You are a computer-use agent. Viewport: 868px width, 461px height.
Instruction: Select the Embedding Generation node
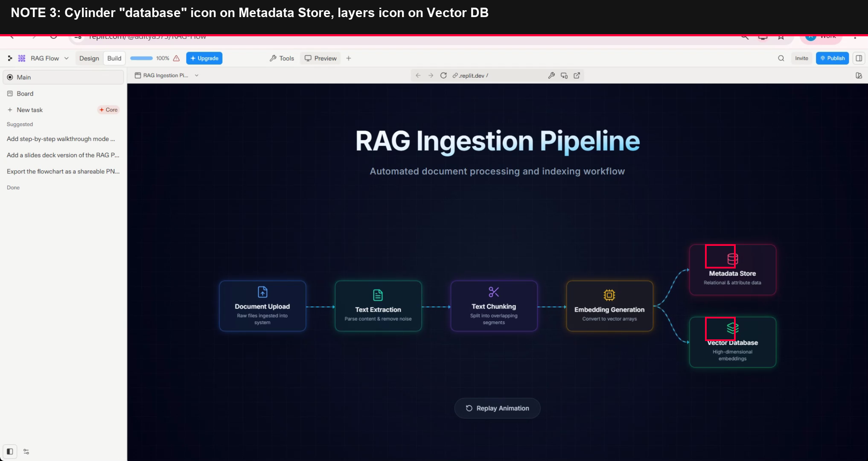pyautogui.click(x=609, y=306)
